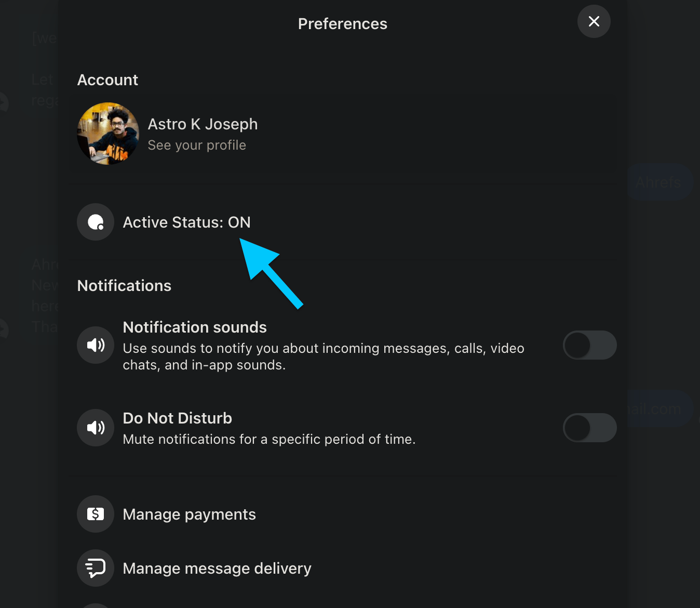Expand the Manage payments section
The image size is (700, 608).
(189, 514)
